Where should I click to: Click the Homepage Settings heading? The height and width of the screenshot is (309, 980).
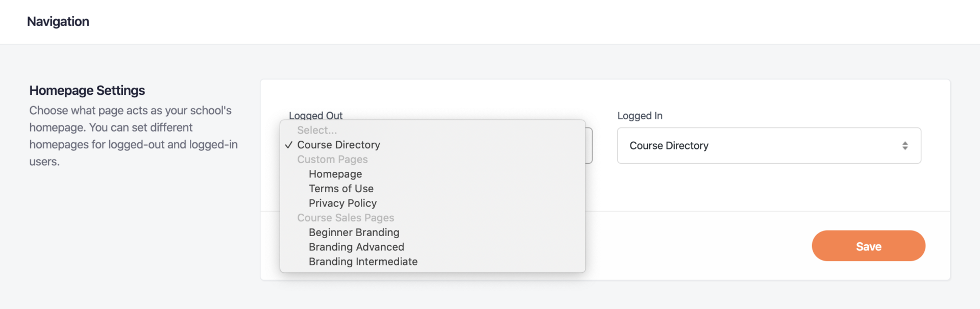(87, 90)
